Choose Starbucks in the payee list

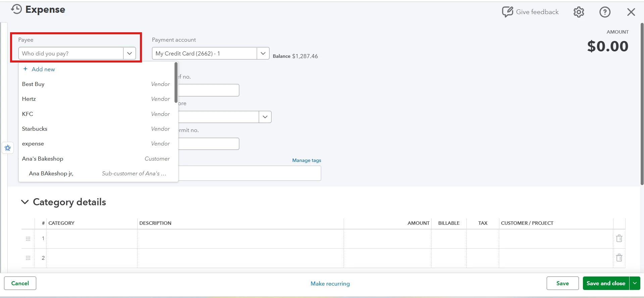pyautogui.click(x=96, y=129)
